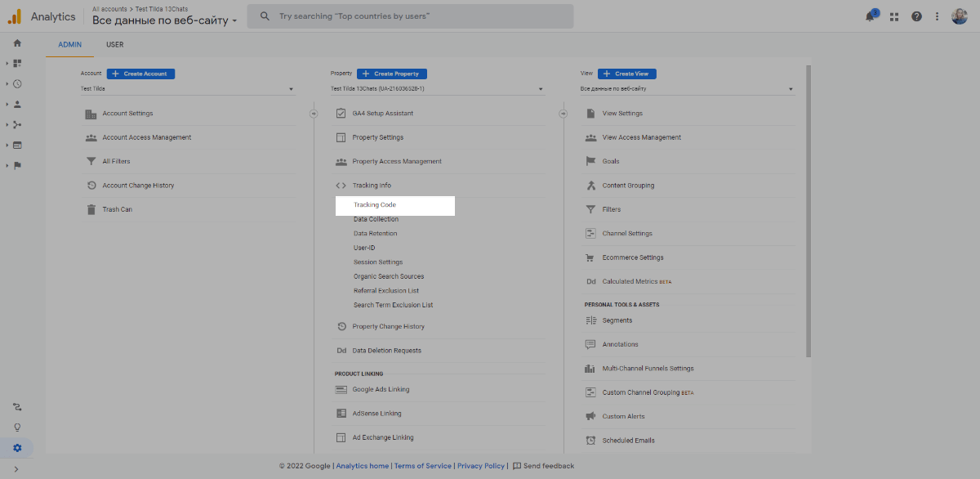Open the View selector dropdown
The width and height of the screenshot is (980, 479).
click(x=687, y=89)
